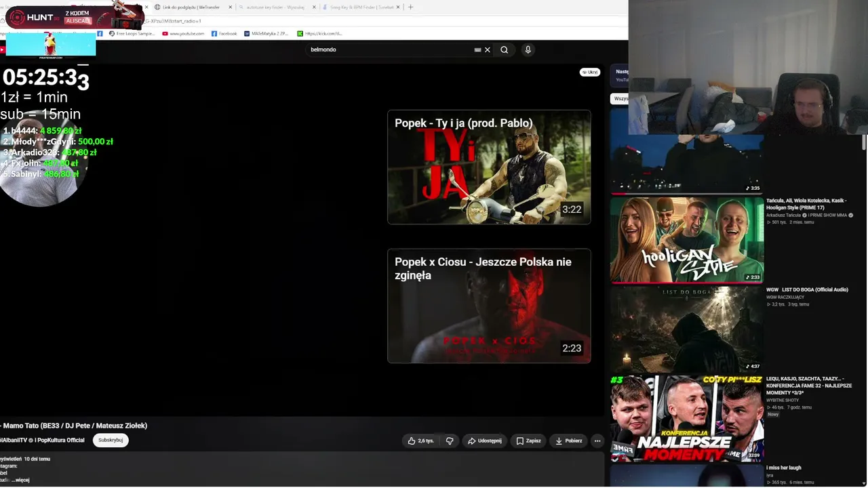Dislike the video with thumbs-down icon
The height and width of the screenshot is (488, 868).
tap(450, 441)
